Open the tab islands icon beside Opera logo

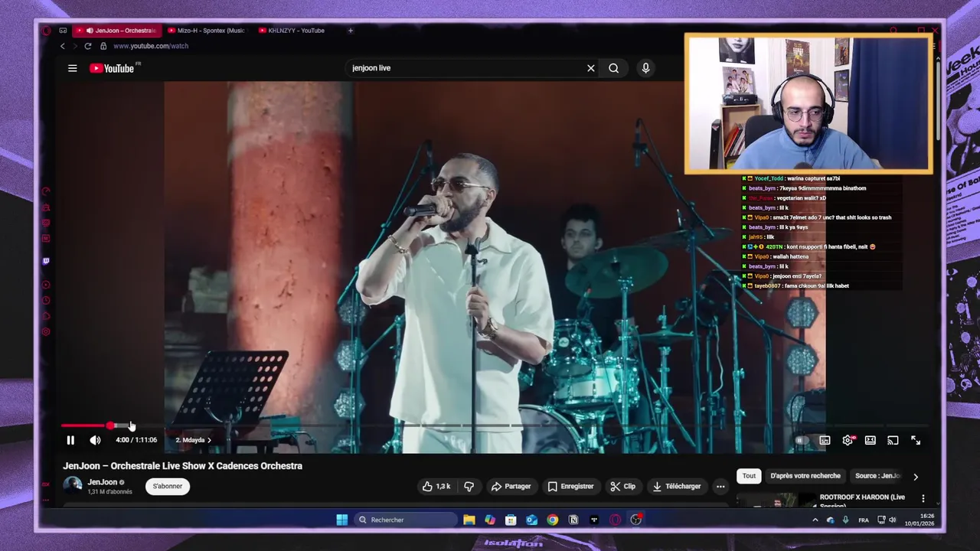point(63,31)
